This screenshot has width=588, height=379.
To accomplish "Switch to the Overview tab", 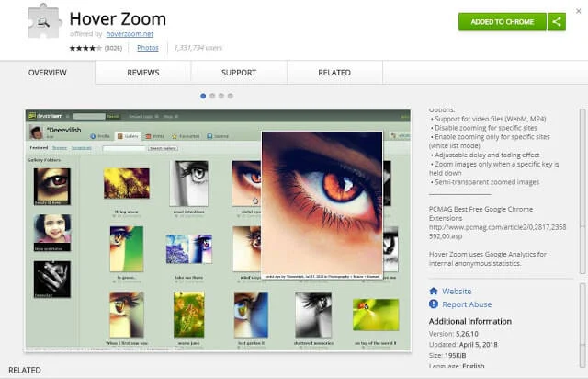I will (x=48, y=73).
